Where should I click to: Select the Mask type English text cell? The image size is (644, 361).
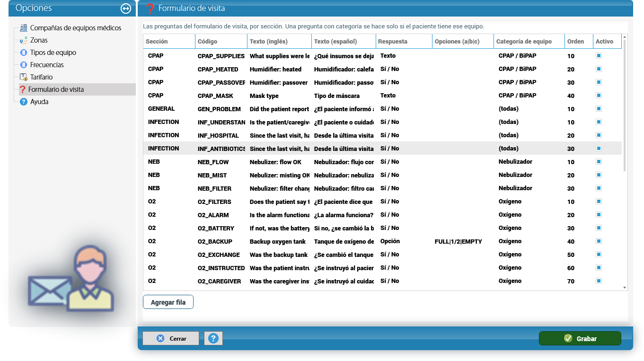tap(280, 96)
